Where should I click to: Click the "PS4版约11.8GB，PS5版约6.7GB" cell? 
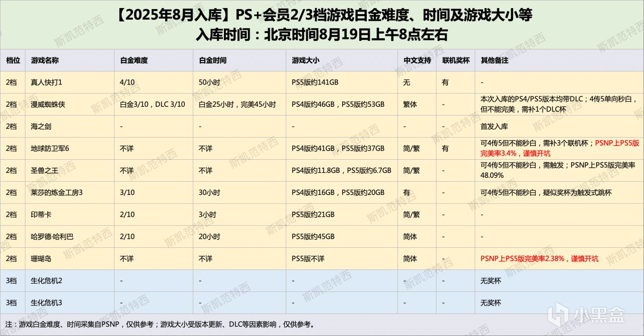[341, 171]
